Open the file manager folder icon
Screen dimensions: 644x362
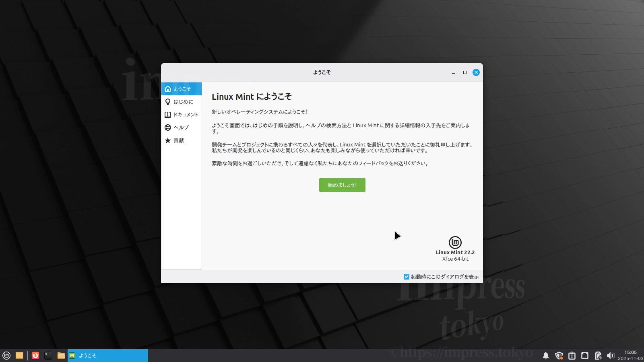[x=61, y=356]
